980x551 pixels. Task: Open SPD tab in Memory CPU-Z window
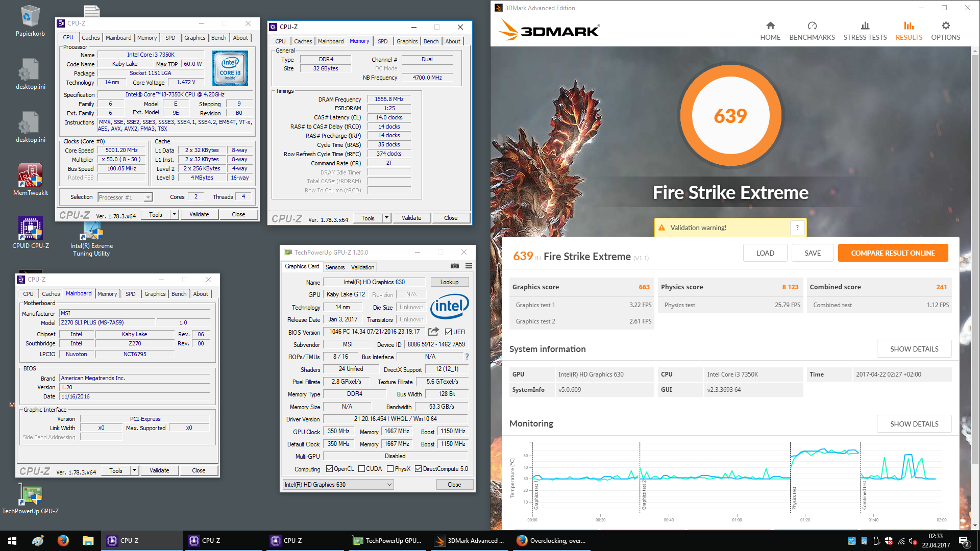coord(383,41)
